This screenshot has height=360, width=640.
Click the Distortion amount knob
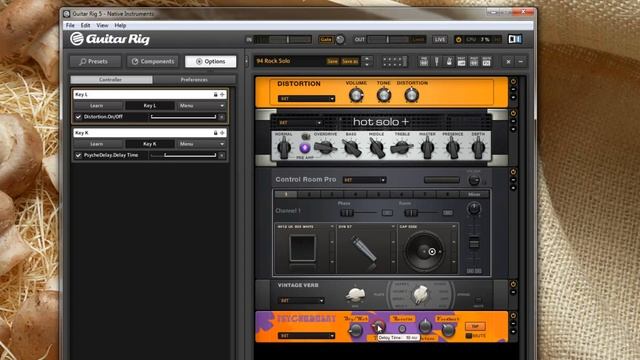pos(411,96)
